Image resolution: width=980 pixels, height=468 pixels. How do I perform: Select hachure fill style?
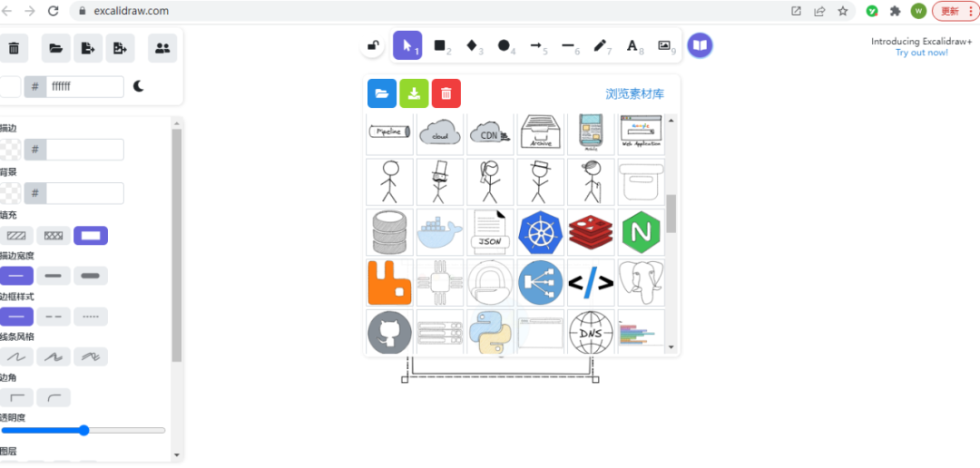(16, 236)
